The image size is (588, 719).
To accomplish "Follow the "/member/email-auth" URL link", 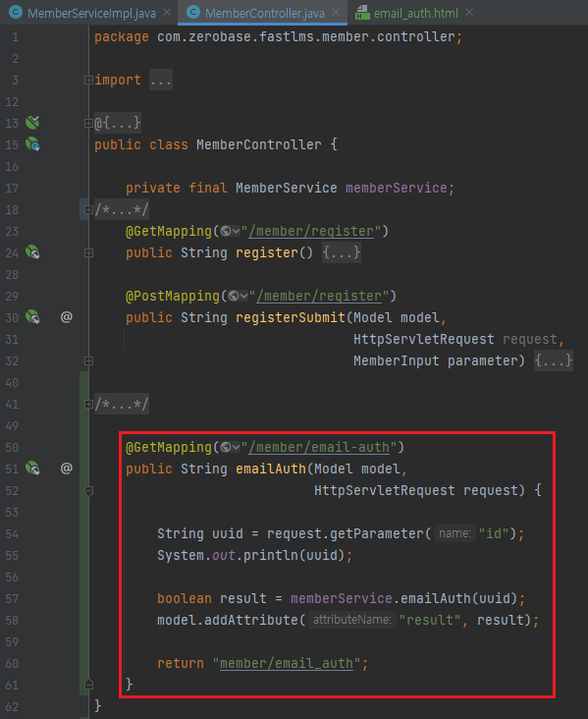I will 318,447.
